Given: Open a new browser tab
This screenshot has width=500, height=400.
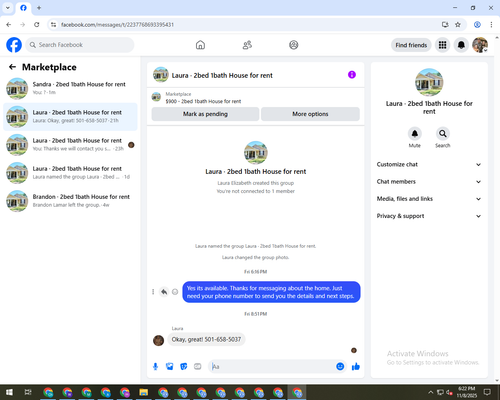Looking at the screenshot, I should coord(39,8).
